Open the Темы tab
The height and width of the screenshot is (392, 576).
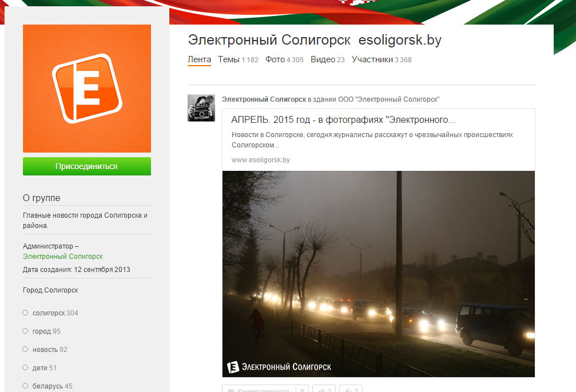(x=229, y=59)
